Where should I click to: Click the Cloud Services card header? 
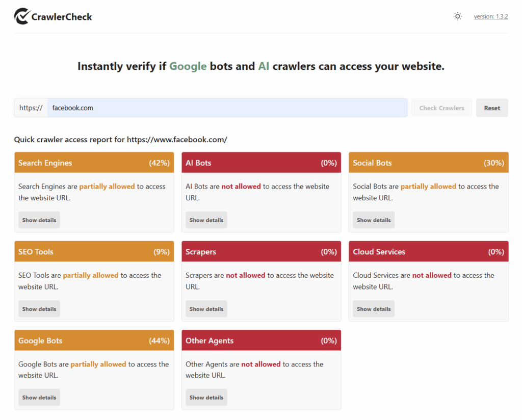coord(428,252)
